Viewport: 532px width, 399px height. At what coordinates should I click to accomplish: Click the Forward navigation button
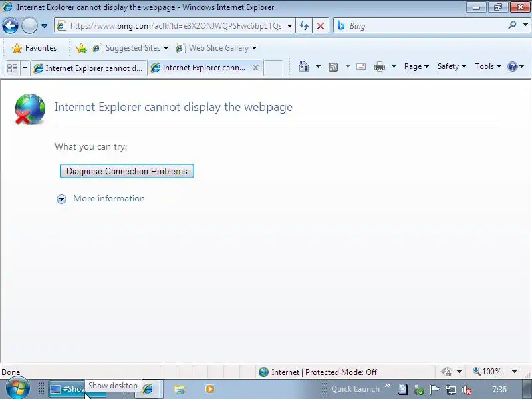click(x=29, y=25)
